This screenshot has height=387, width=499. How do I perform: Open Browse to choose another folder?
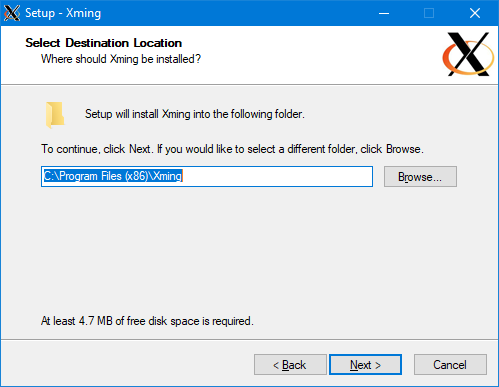click(x=420, y=177)
